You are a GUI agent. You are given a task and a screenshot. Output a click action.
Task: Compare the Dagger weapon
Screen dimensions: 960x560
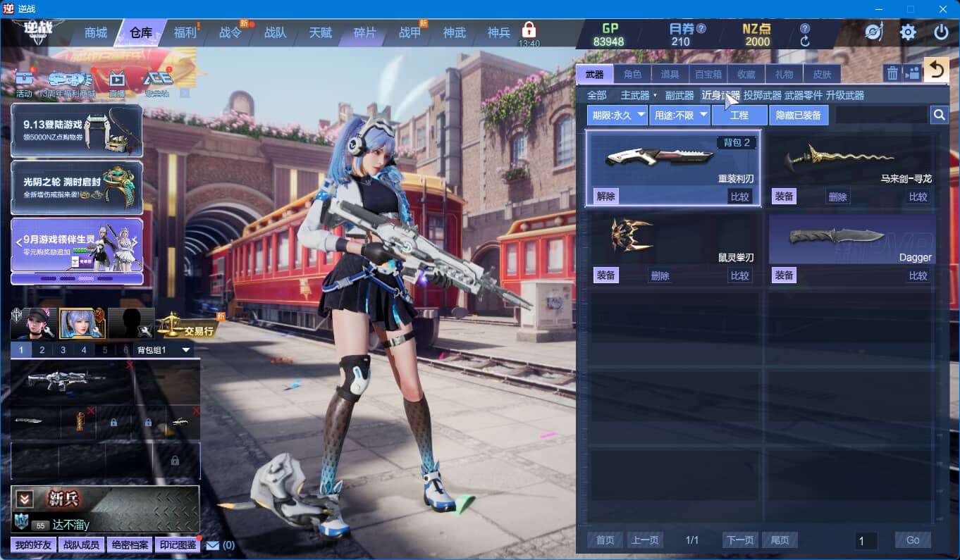tap(918, 275)
